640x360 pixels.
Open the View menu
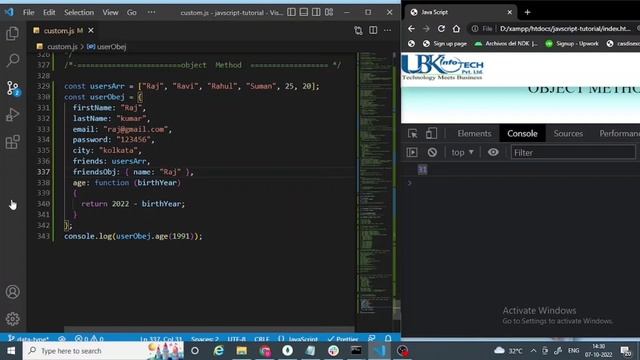tap(110, 13)
